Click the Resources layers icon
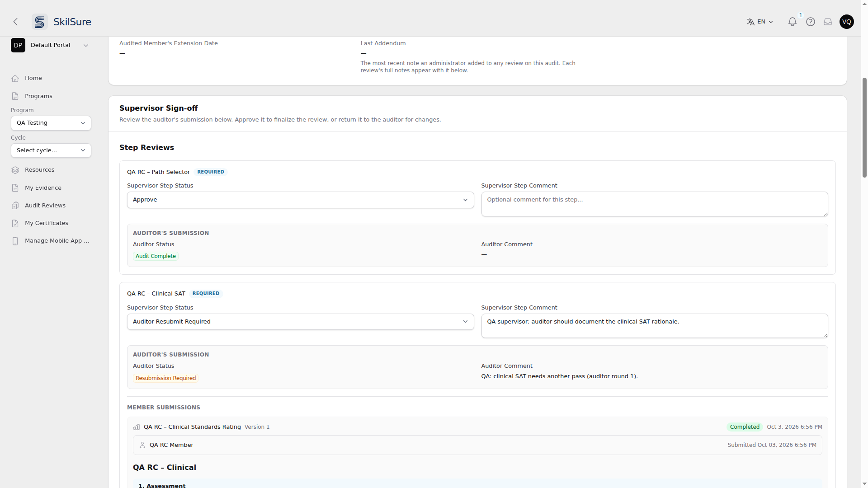The image size is (868, 488). tap(15, 170)
